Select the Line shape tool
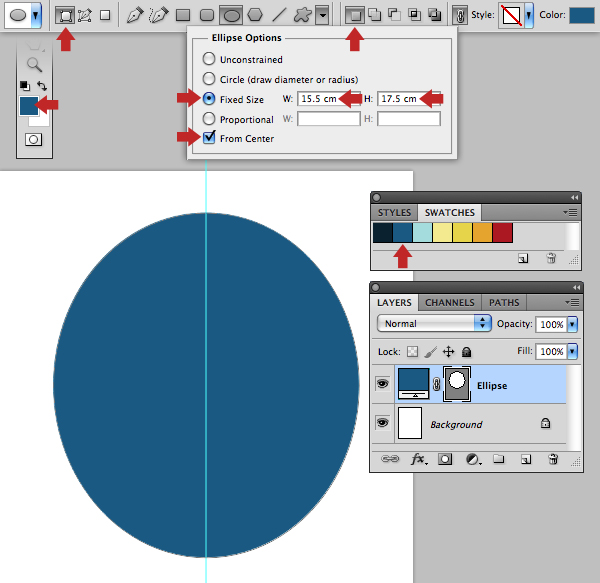The height and width of the screenshot is (583, 600). [x=279, y=15]
